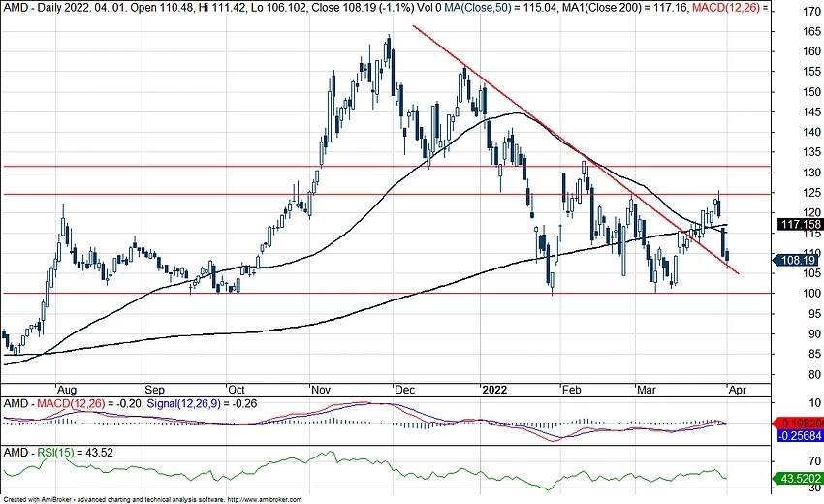This screenshot has height=504, width=824.
Task: Click the Feb date axis label
Action: coord(571,390)
